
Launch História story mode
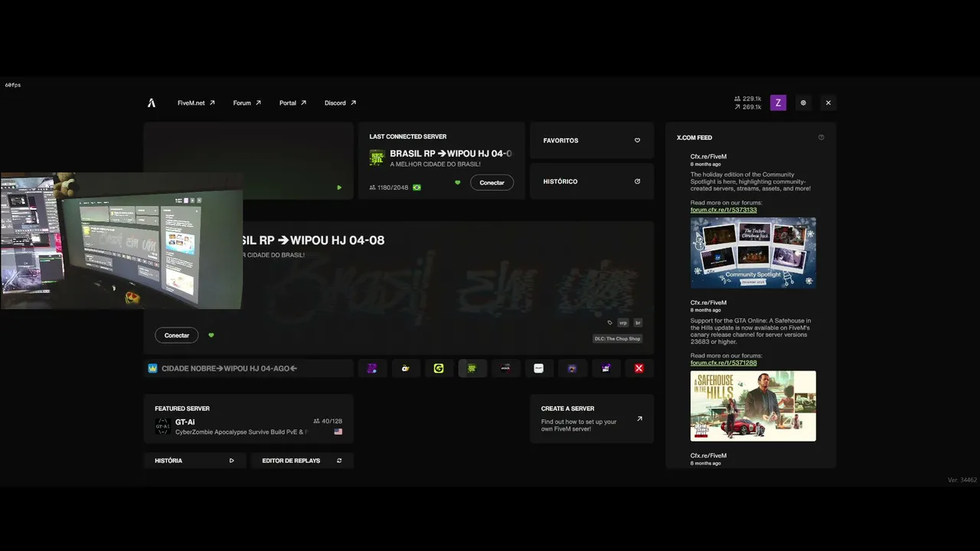(x=194, y=461)
